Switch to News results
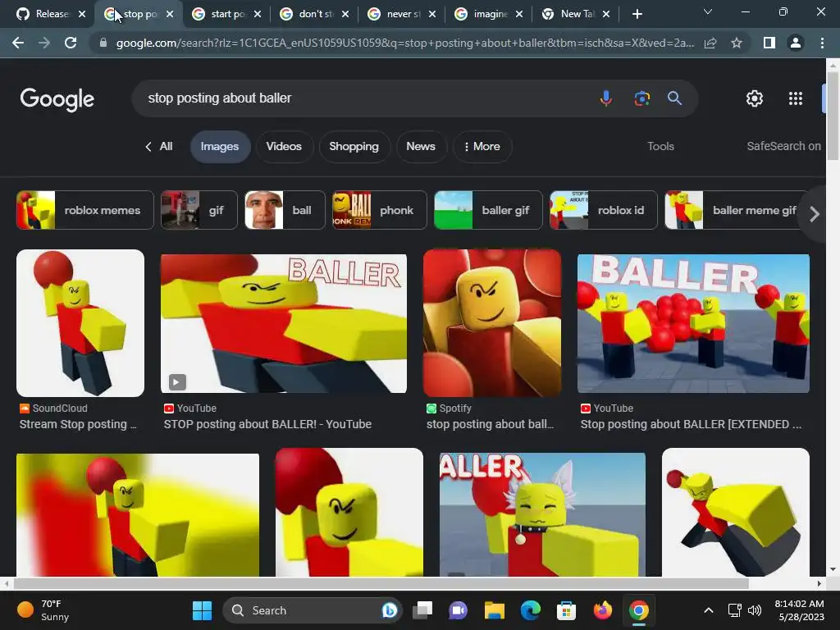The height and width of the screenshot is (630, 840). pos(421,146)
